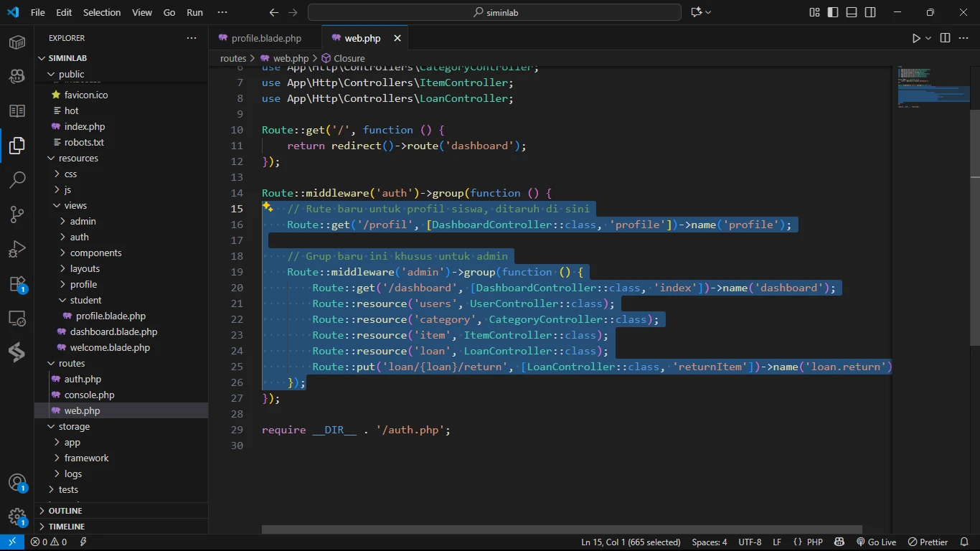Open the Accounts icon in activity bar

click(17, 482)
